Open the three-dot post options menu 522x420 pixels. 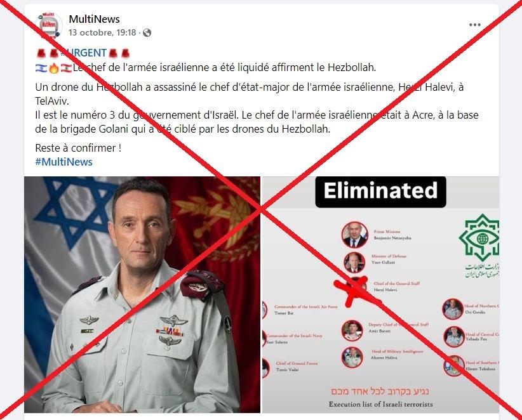click(x=475, y=25)
